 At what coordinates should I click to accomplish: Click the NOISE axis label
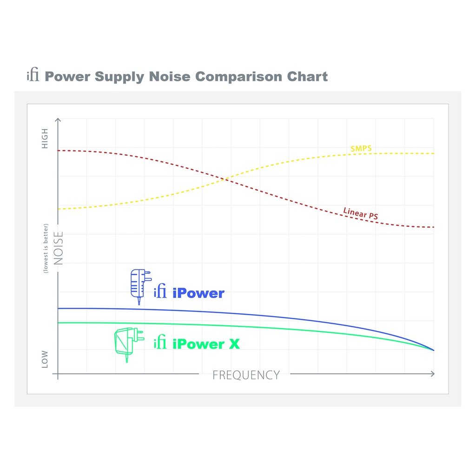[59, 248]
